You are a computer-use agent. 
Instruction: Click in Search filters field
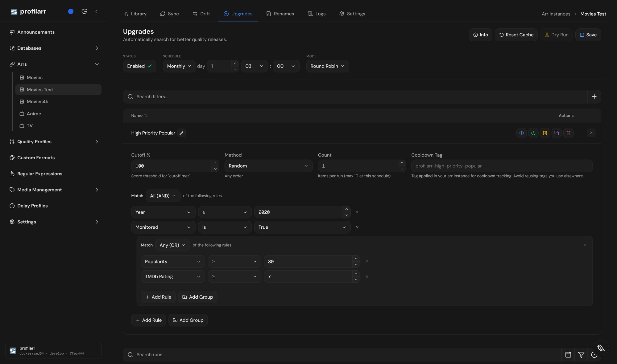(x=355, y=96)
